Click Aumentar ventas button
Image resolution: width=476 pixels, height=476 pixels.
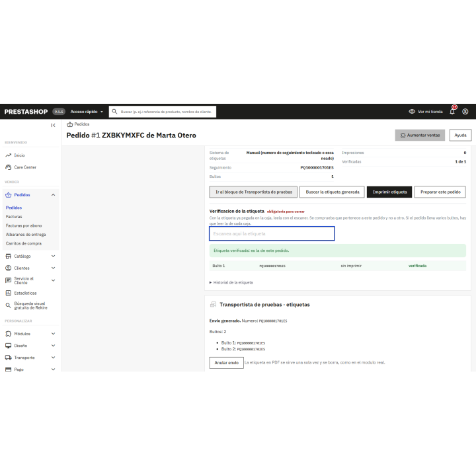(420, 135)
